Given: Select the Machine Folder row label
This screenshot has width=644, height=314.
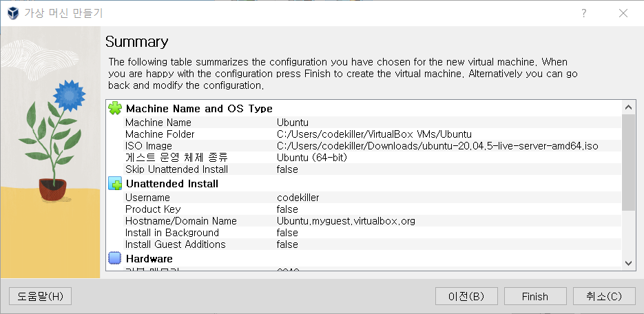Looking at the screenshot, I should click(160, 134).
